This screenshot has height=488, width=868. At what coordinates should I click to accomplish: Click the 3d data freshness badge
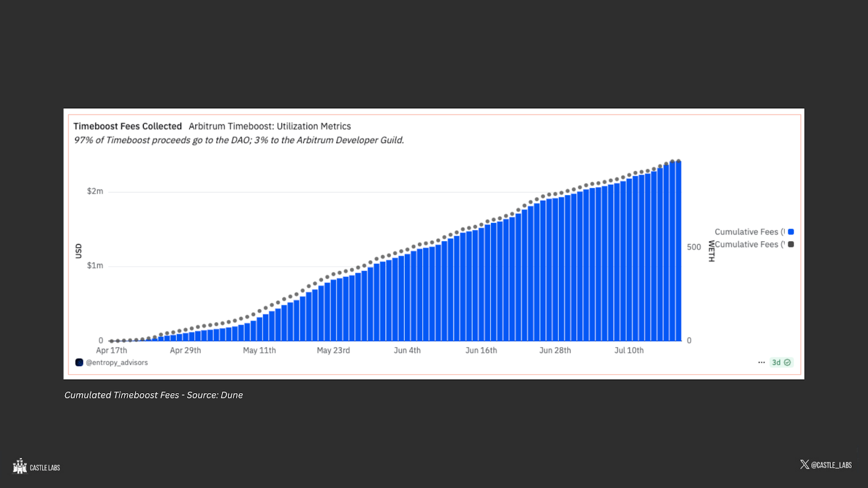tap(782, 362)
